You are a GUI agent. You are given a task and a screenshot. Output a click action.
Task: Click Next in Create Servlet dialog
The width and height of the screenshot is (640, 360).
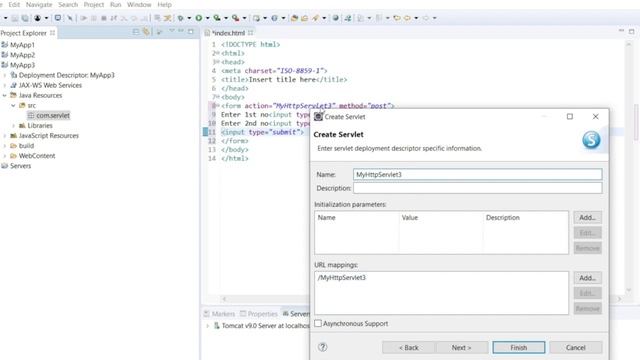(461, 347)
